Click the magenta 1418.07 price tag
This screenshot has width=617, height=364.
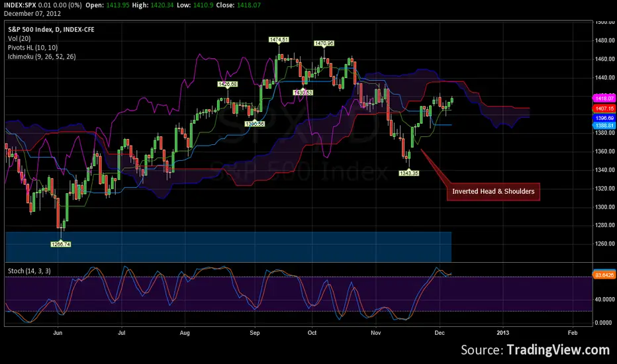coord(604,99)
